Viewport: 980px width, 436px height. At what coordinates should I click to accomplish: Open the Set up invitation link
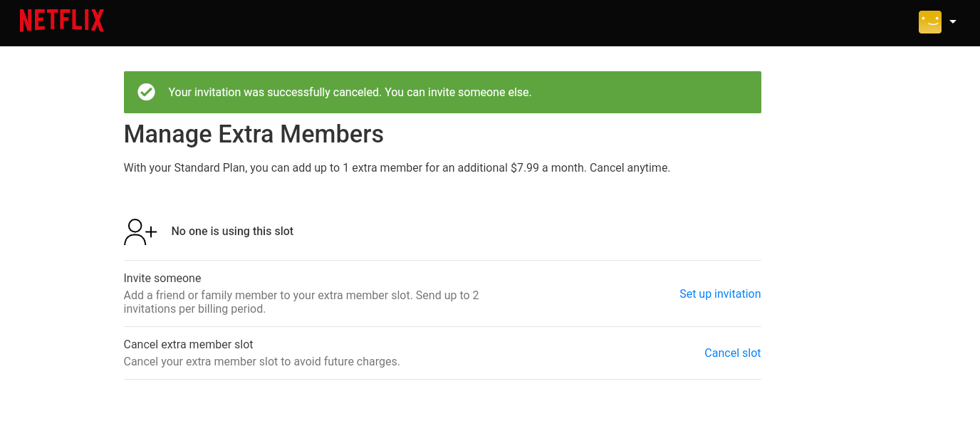[719, 294]
